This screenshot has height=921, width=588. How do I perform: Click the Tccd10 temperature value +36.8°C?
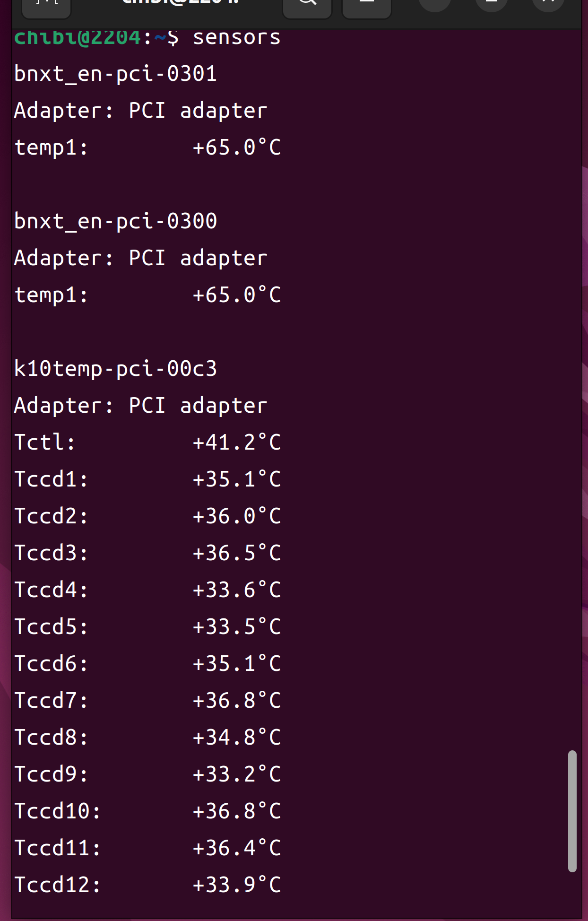236,811
